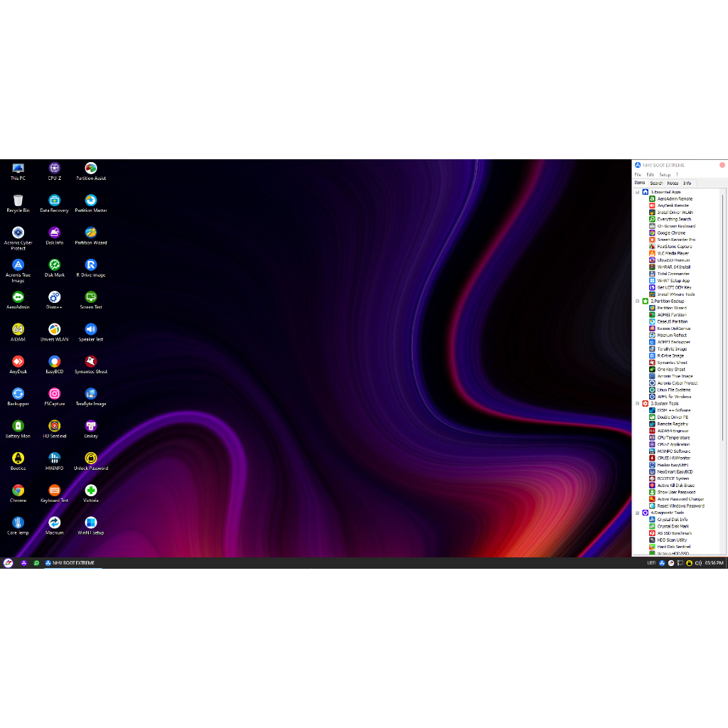Open the Unlock Password desktop icon
728x728 pixels.
click(x=91, y=459)
